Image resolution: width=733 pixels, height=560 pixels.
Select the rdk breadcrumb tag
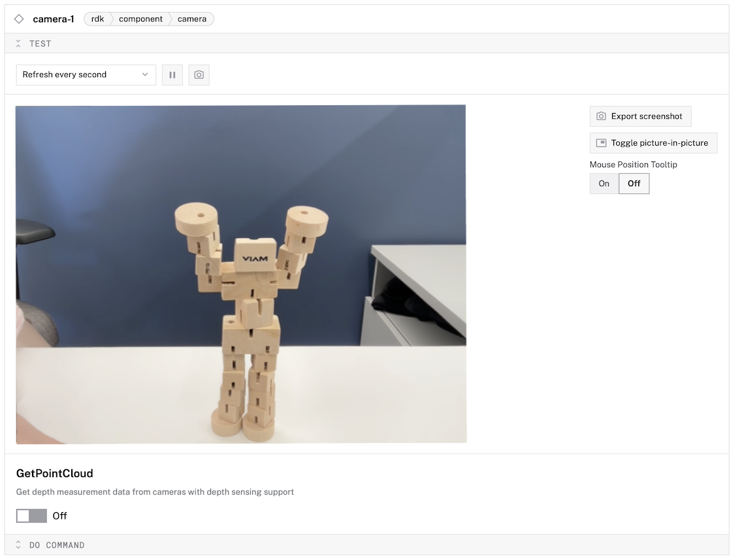click(97, 19)
